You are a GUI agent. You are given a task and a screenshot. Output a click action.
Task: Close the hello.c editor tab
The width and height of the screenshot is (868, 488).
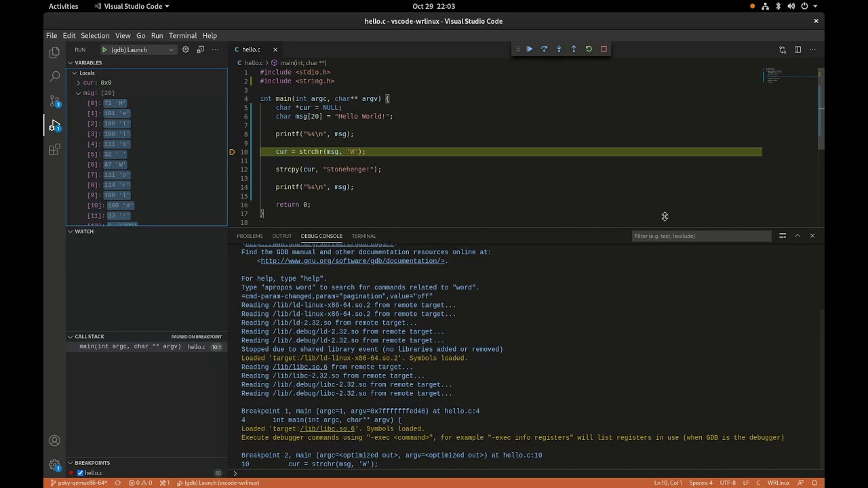[275, 49]
